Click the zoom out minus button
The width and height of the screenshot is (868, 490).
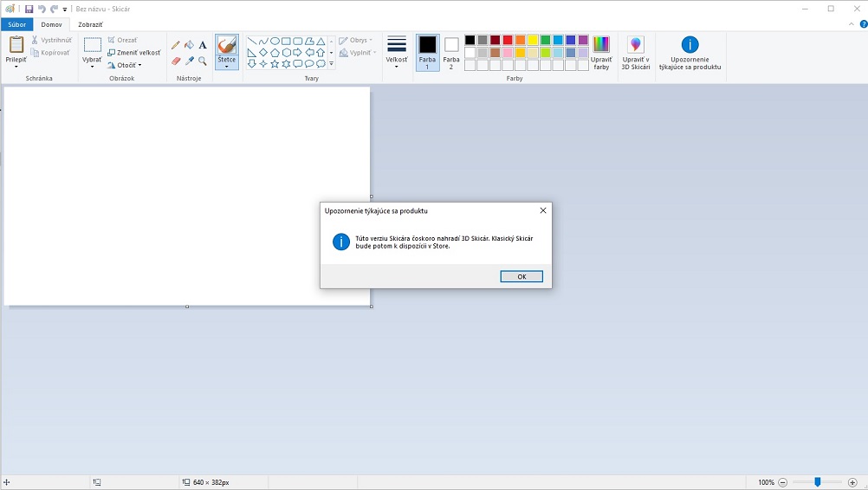click(783, 482)
